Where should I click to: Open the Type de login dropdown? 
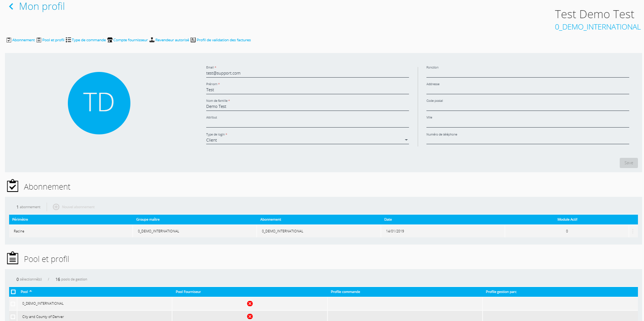pos(307,140)
